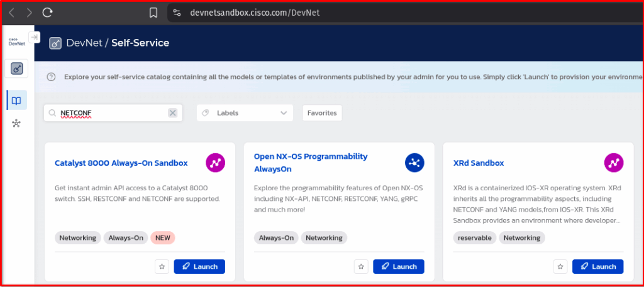Select the sandbox tile icon in the sidebar
Screen dimensions: 644x287
pyautogui.click(x=16, y=68)
